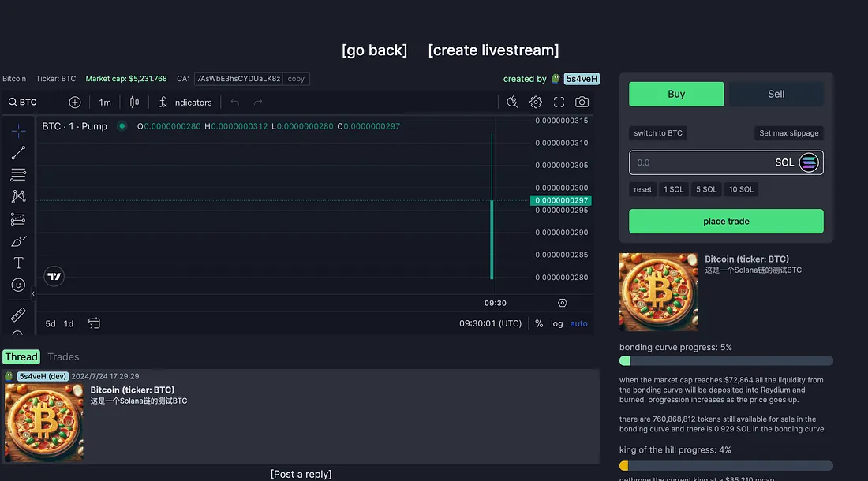Click the TradingView logo on the chart
The width and height of the screenshot is (868, 481).
click(x=54, y=277)
